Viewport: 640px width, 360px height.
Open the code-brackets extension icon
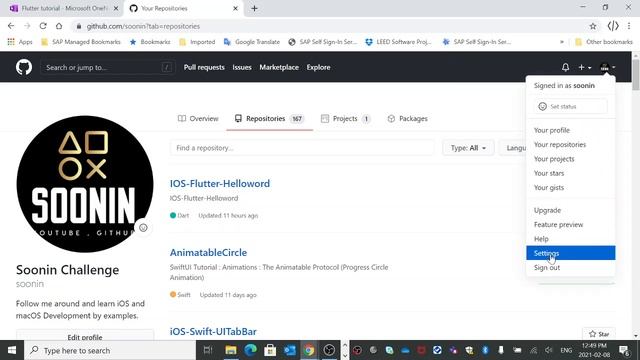pos(613,26)
